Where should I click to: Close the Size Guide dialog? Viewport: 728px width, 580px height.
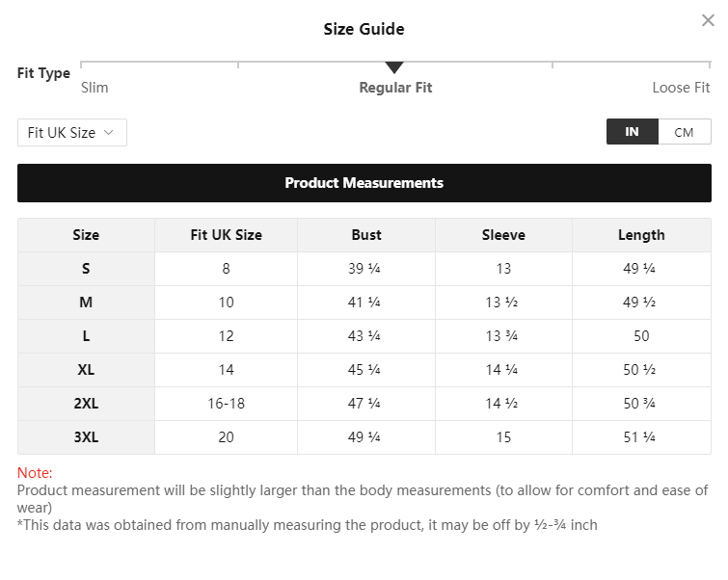708,20
